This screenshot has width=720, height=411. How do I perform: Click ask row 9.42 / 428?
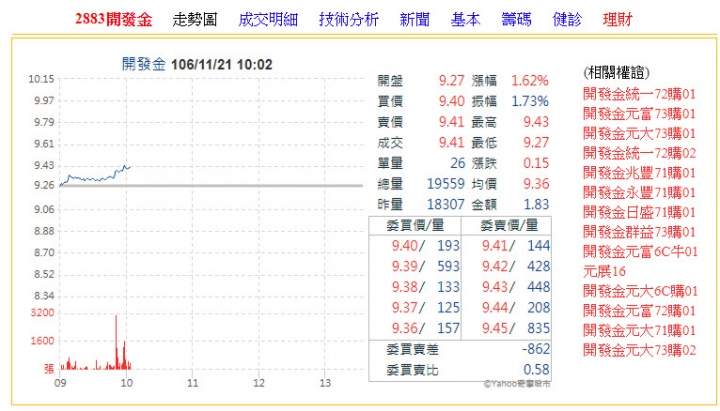(x=516, y=266)
